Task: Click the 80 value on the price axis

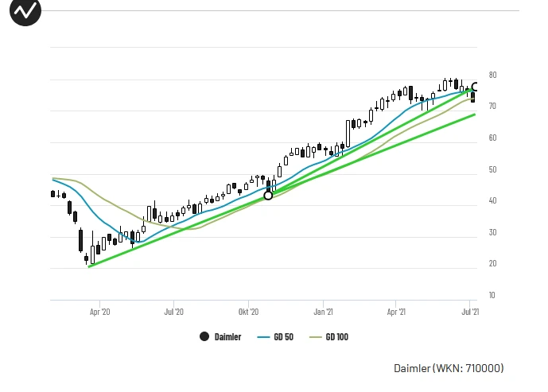Action: (x=493, y=76)
